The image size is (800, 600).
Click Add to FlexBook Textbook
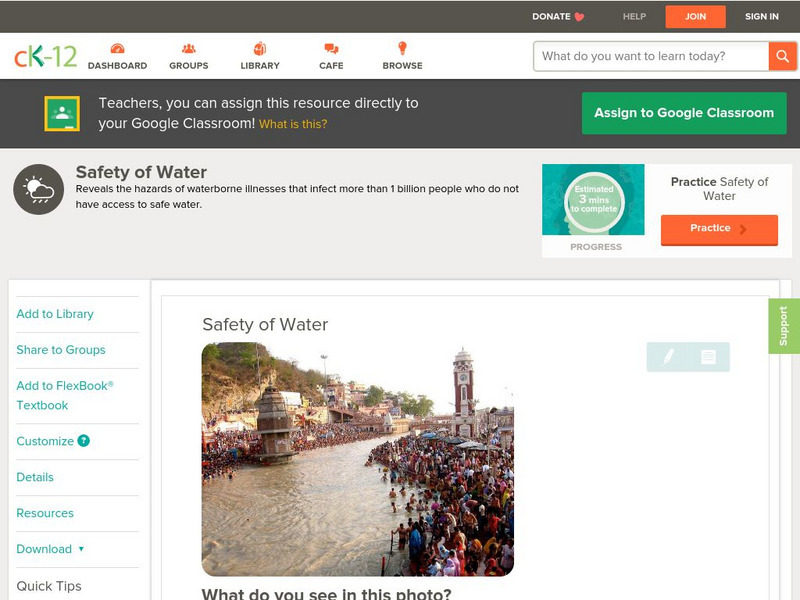pos(65,395)
